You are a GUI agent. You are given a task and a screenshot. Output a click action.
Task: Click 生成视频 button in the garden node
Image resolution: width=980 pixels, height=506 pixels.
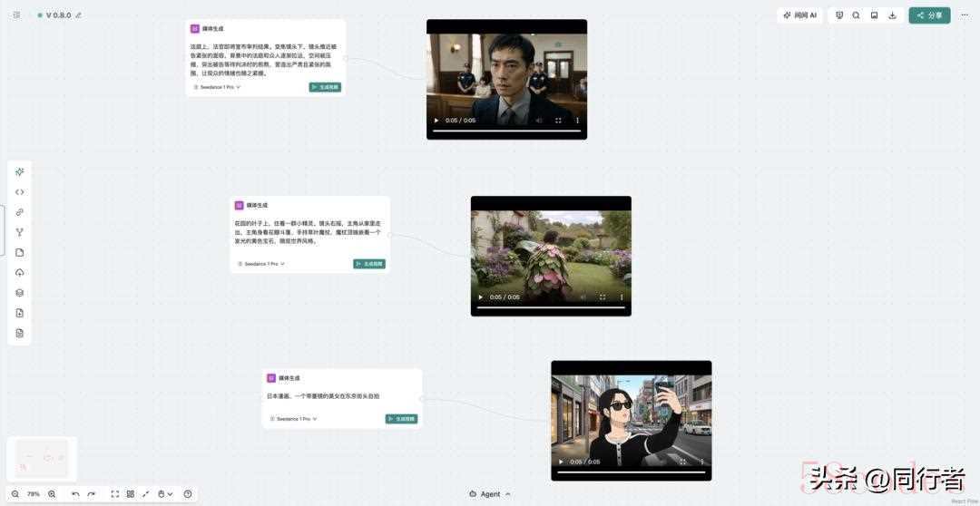point(369,264)
